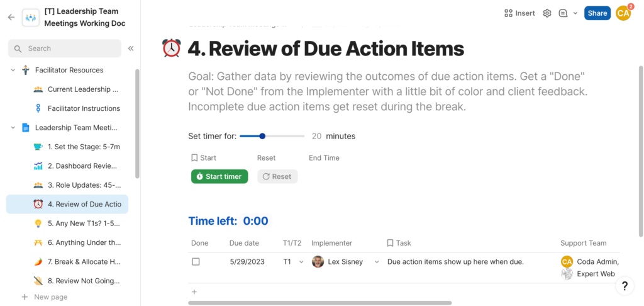Open dropdown arrow beside comments icon
This screenshot has width=644, height=306.
[575, 13]
